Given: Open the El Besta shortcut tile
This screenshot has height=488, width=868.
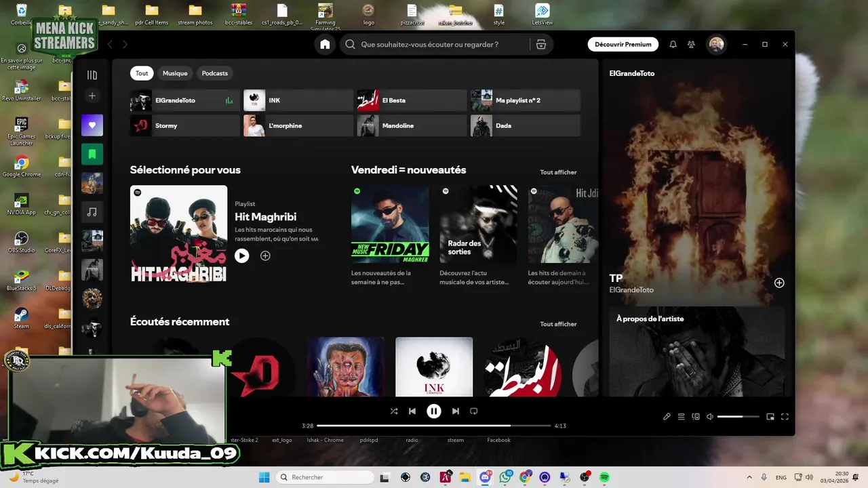Looking at the screenshot, I should [x=412, y=100].
